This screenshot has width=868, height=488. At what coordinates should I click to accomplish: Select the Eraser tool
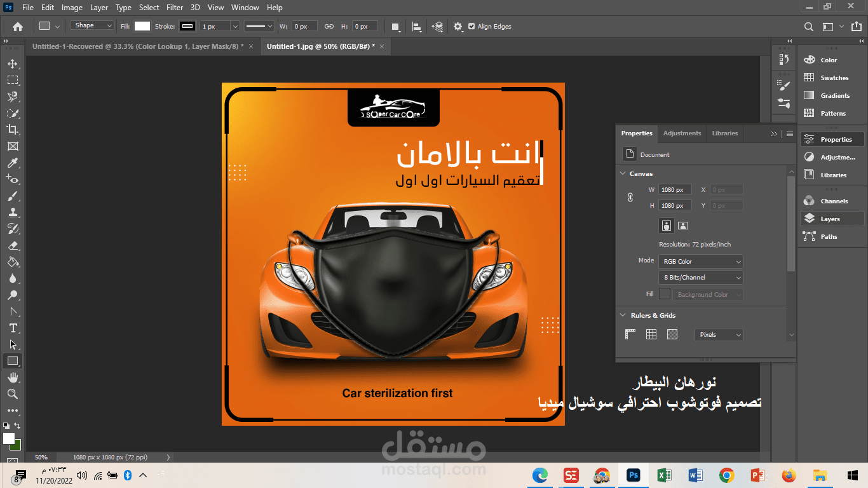click(x=12, y=245)
